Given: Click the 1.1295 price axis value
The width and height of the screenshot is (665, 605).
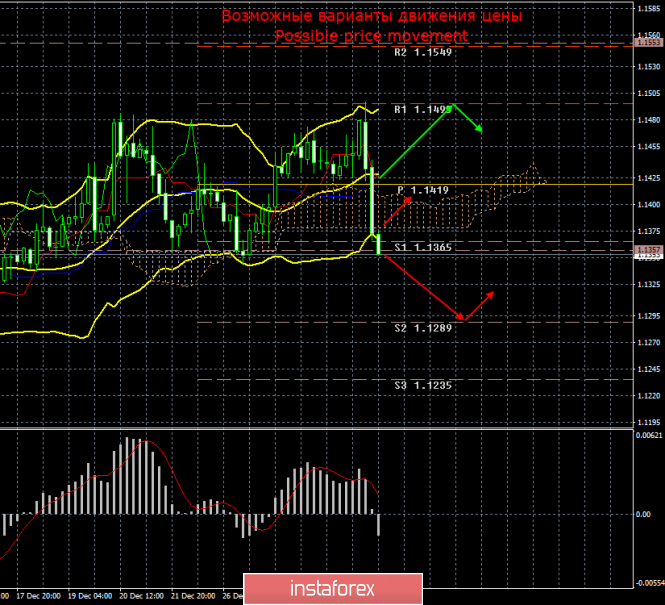Looking at the screenshot, I should [x=649, y=316].
